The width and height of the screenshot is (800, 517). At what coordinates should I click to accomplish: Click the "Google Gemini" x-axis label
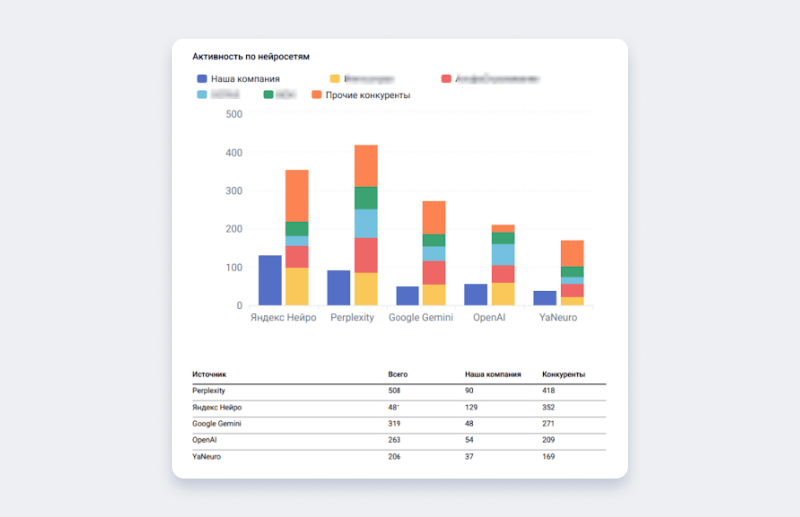(x=421, y=318)
